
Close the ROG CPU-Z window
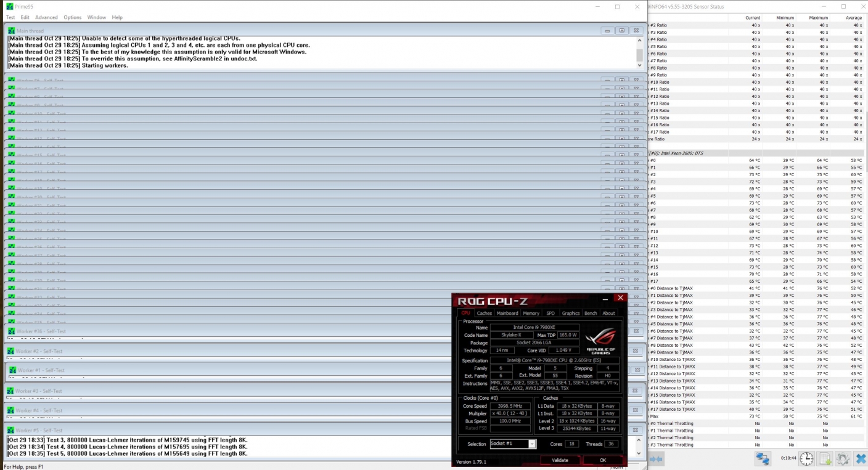pyautogui.click(x=620, y=298)
